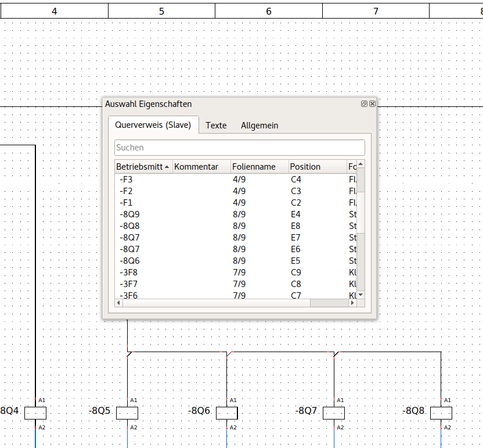
Task: Select the -8Q7 row at position E6
Action: click(236, 249)
